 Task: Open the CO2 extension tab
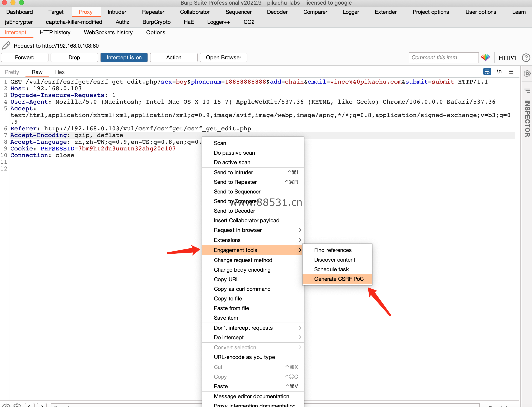pos(249,22)
